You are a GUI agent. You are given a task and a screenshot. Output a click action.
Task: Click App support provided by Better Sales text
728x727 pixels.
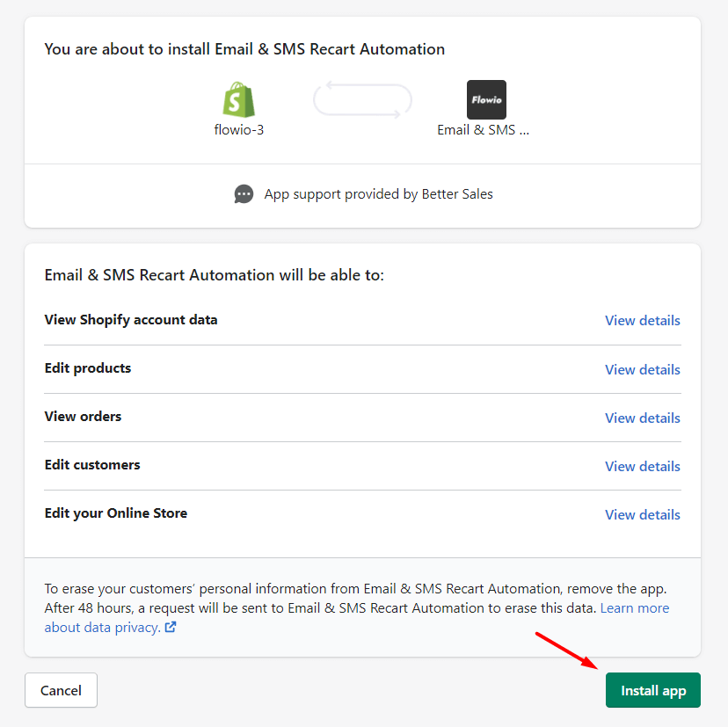pyautogui.click(x=378, y=194)
